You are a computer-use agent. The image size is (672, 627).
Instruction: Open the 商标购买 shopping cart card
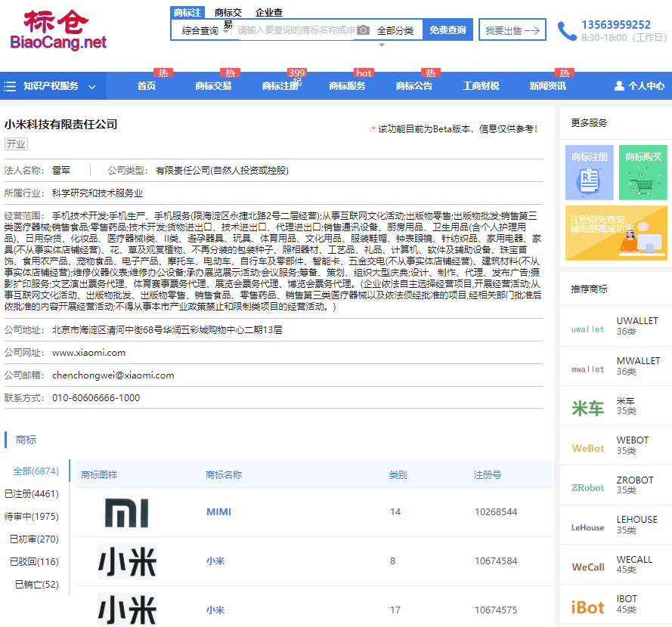pos(643,172)
